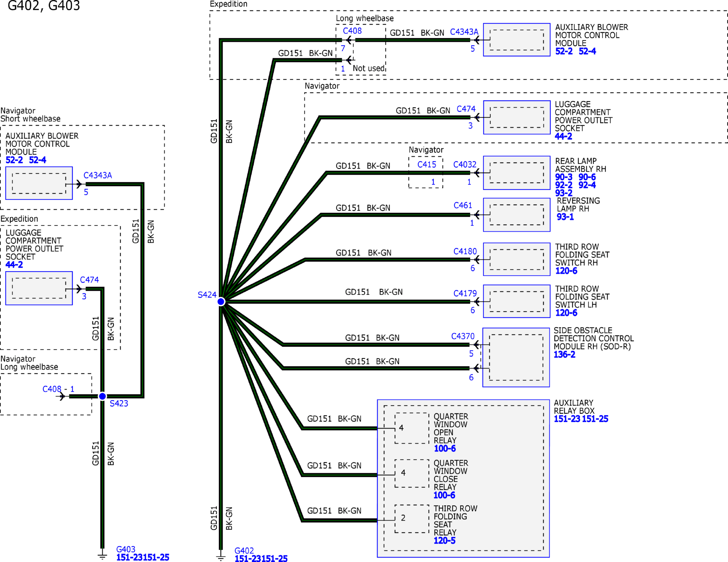Viewport: 728px width, 562px height.
Task: Select the Quarter Window Close Relay pin 4 box
Action: (x=412, y=473)
